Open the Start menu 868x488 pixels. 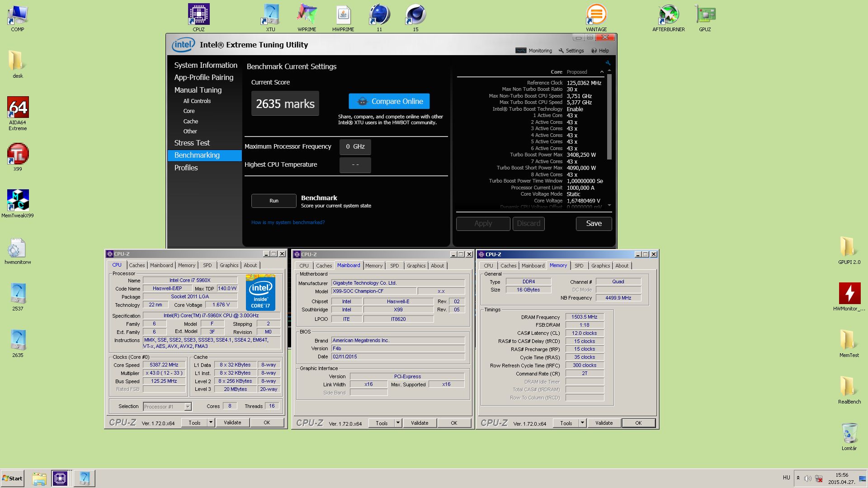[x=12, y=478]
